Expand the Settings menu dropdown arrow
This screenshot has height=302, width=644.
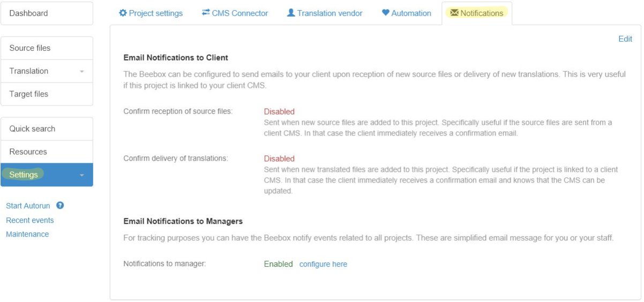click(x=82, y=175)
